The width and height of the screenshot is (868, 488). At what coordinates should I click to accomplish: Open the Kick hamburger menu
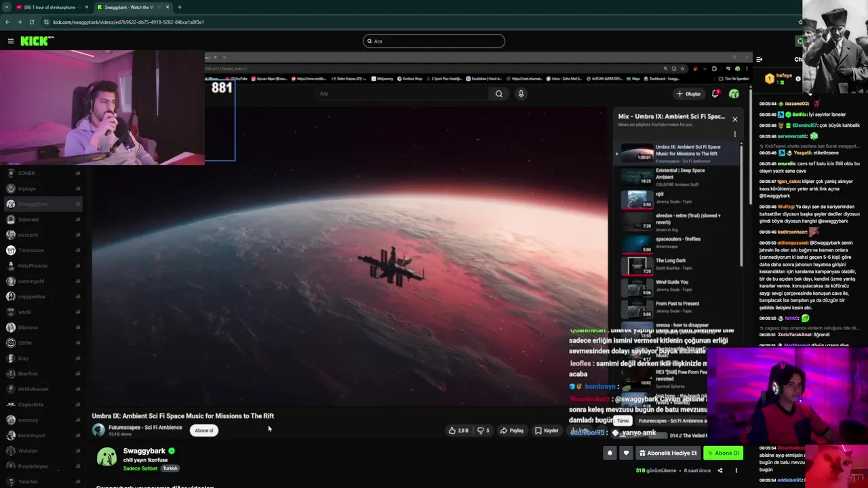(11, 41)
